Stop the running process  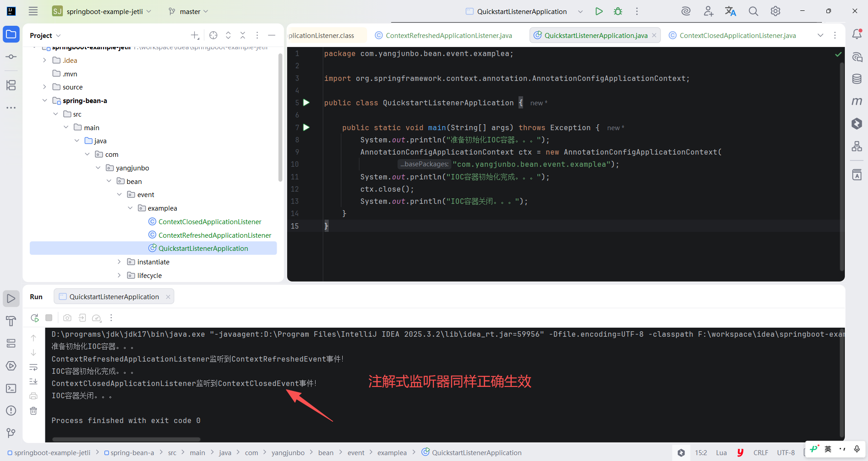click(x=49, y=318)
